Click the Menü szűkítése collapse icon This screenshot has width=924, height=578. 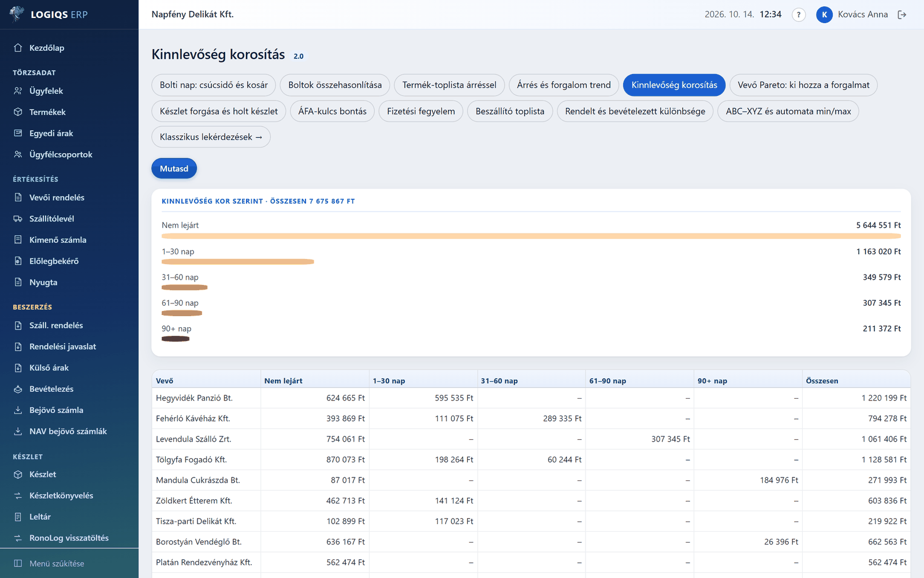(x=18, y=564)
